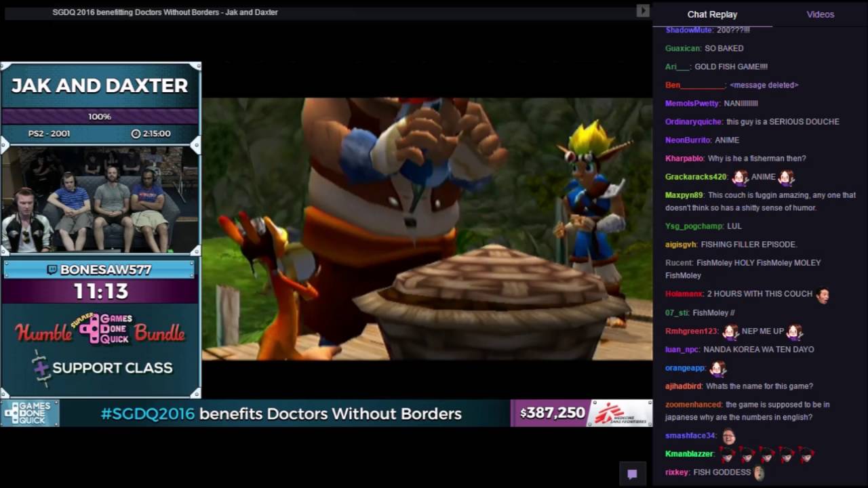This screenshot has width=868, height=488.
Task: Click the rixkey username in chat
Action: [677, 472]
